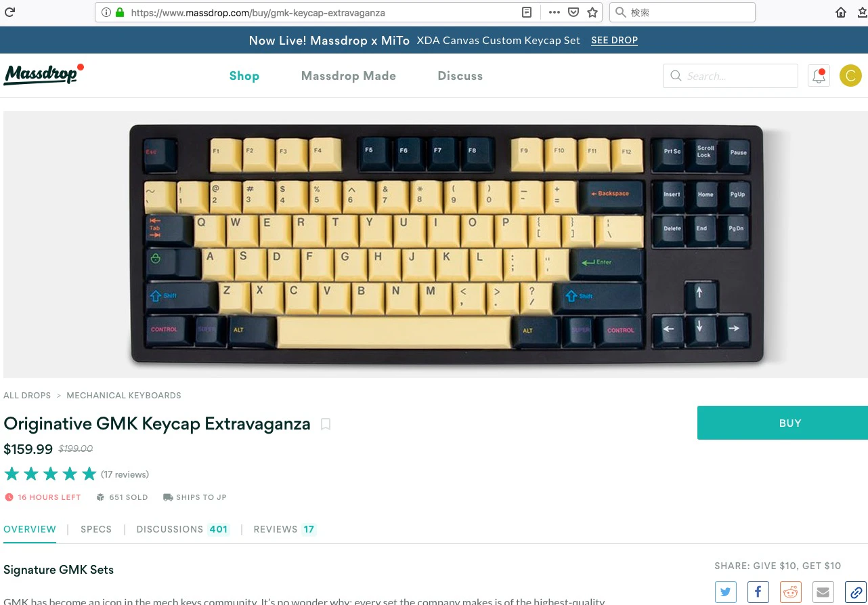Open the REVIEWS tab
Viewport: 868px width, 605px height.
pos(285,529)
